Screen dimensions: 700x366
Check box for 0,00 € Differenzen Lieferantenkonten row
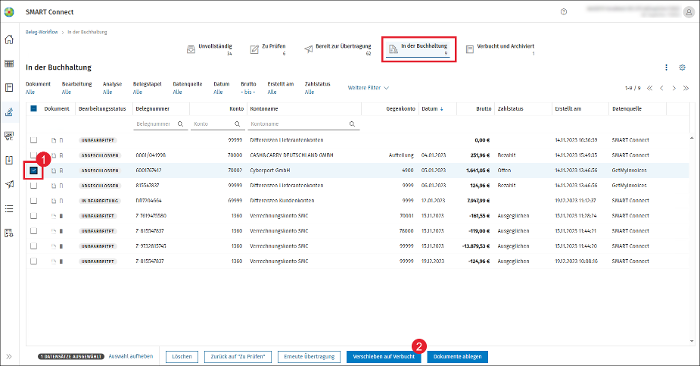click(x=33, y=140)
